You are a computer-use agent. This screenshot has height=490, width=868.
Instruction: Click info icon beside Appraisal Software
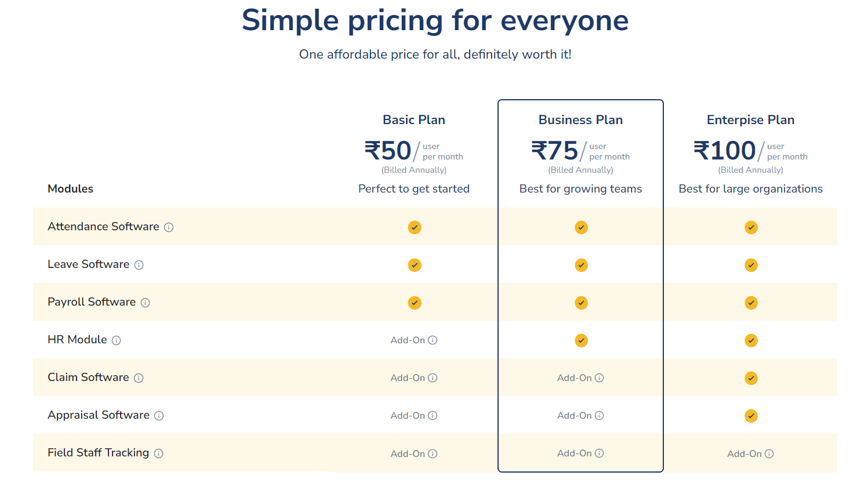(x=159, y=416)
